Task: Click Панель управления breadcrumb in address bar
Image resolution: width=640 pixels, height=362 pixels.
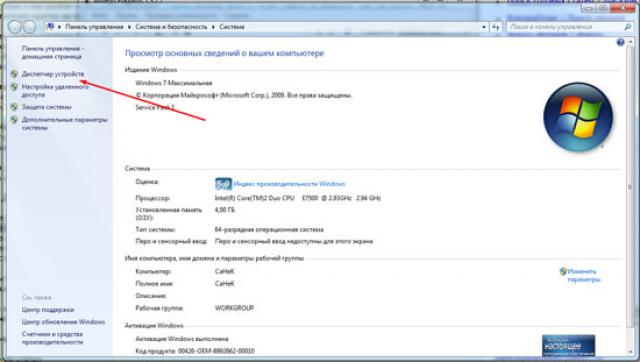Action: tap(94, 27)
